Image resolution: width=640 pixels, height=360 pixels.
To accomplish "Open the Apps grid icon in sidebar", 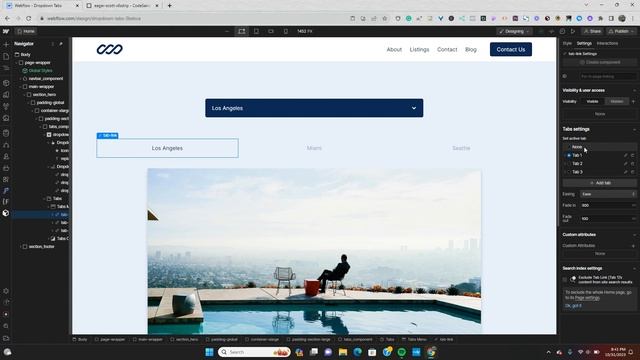I will [6, 179].
